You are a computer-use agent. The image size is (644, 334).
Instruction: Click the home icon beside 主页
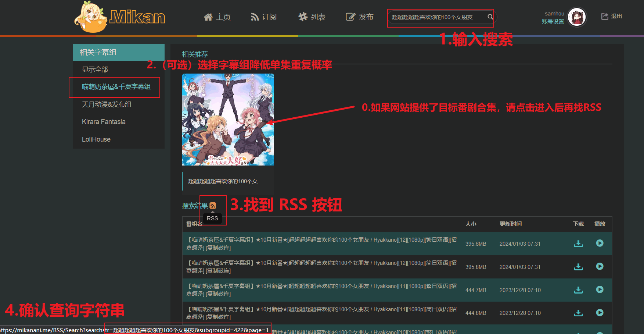208,17
